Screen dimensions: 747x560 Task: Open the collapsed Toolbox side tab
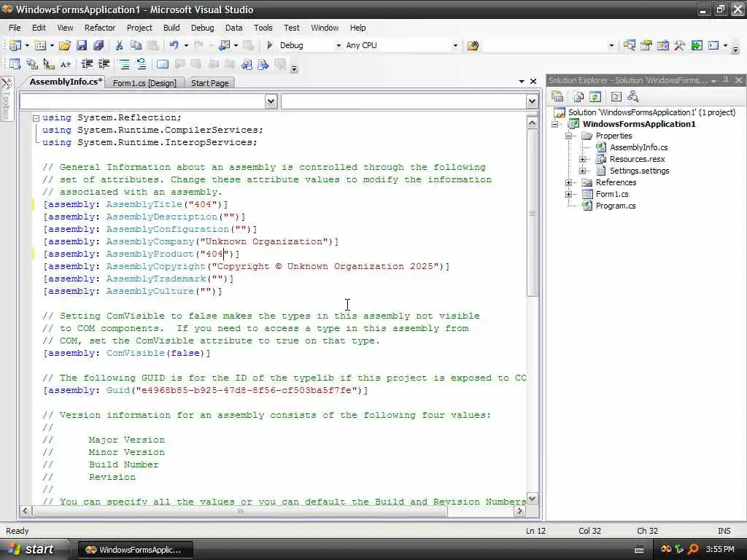[x=7, y=99]
